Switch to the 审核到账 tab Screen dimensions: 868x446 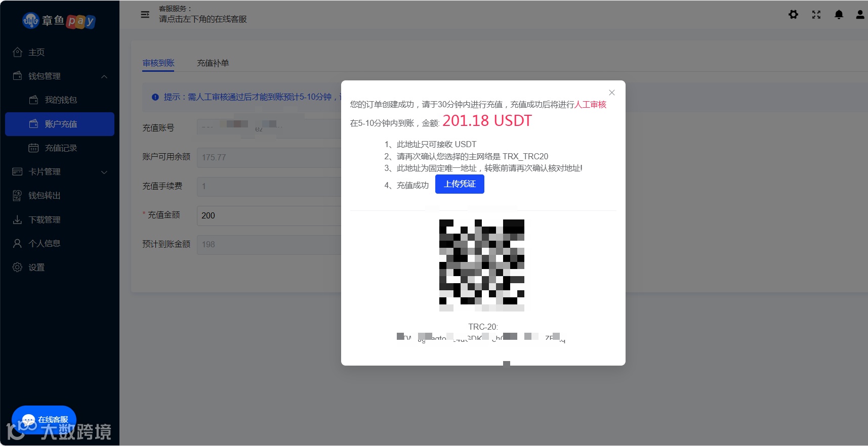pos(158,63)
